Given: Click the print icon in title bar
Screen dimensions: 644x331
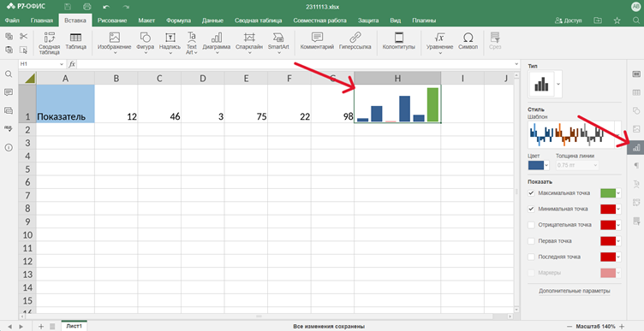Looking at the screenshot, I should tap(86, 7).
